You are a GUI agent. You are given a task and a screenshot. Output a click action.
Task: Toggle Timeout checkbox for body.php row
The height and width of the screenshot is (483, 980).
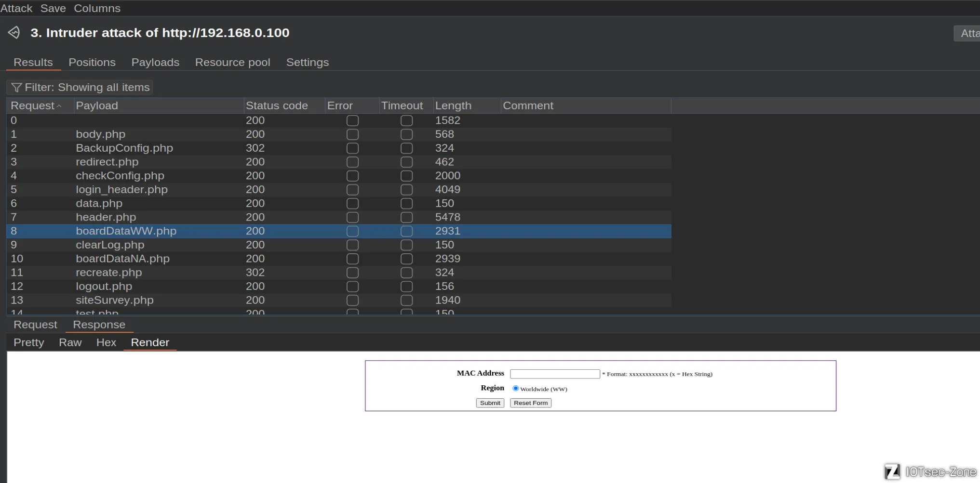point(406,134)
